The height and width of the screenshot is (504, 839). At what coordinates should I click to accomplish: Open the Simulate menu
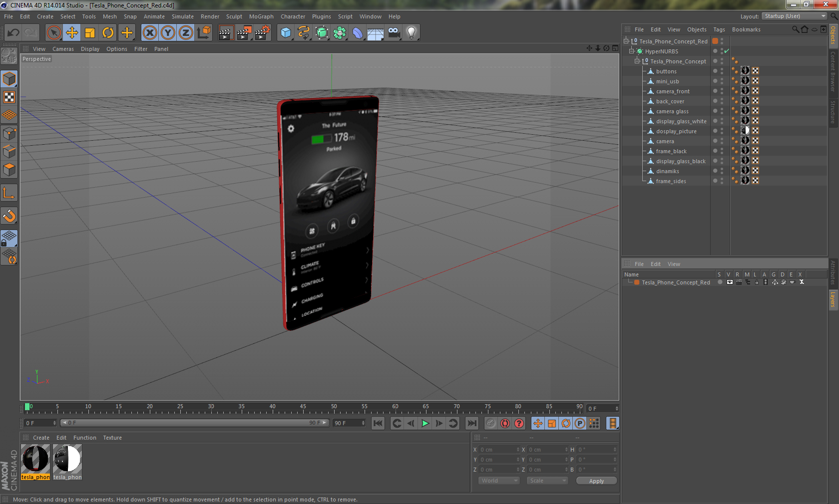click(x=183, y=16)
